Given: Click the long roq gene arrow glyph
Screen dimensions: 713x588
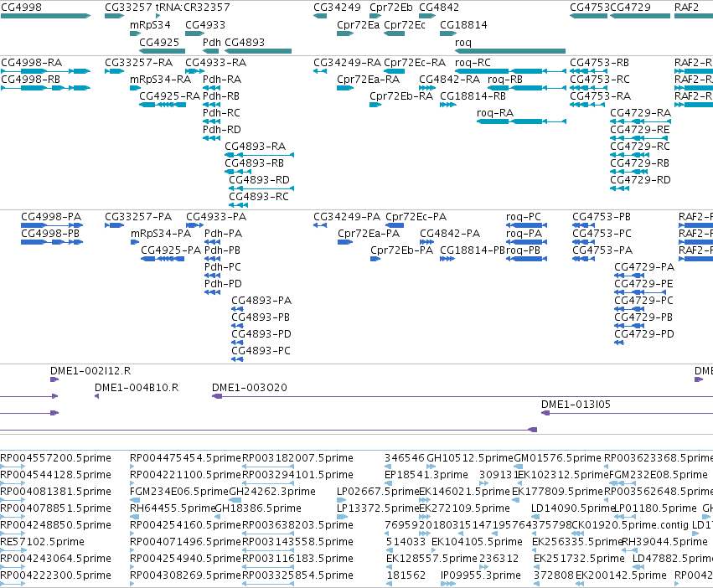Looking at the screenshot, I should pos(510,51).
